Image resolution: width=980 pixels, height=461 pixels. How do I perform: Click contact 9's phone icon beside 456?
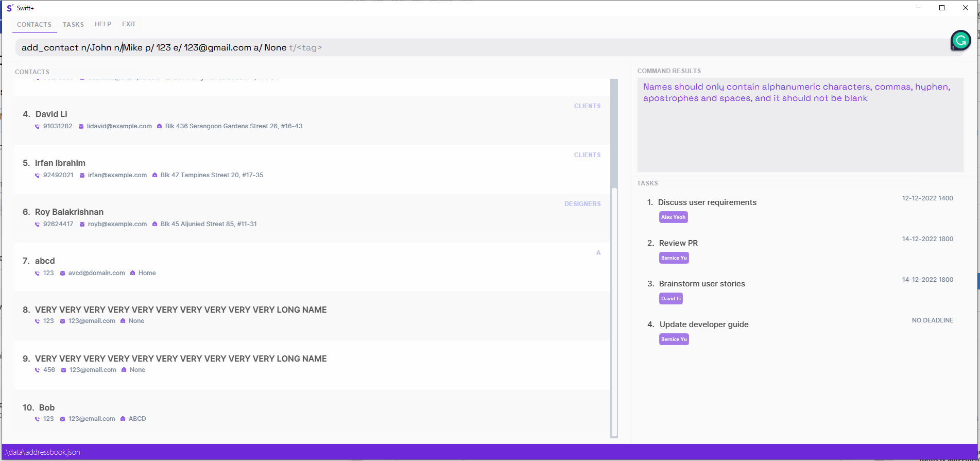click(x=37, y=370)
